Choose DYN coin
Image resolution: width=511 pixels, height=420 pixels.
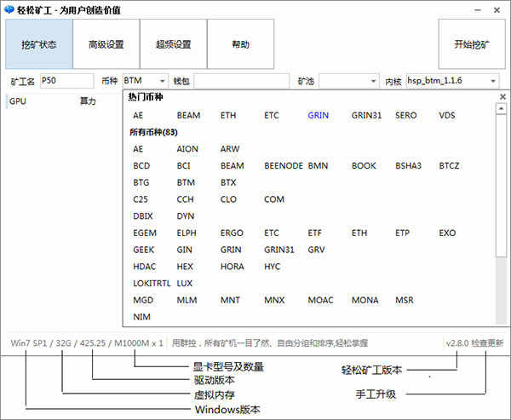click(186, 216)
